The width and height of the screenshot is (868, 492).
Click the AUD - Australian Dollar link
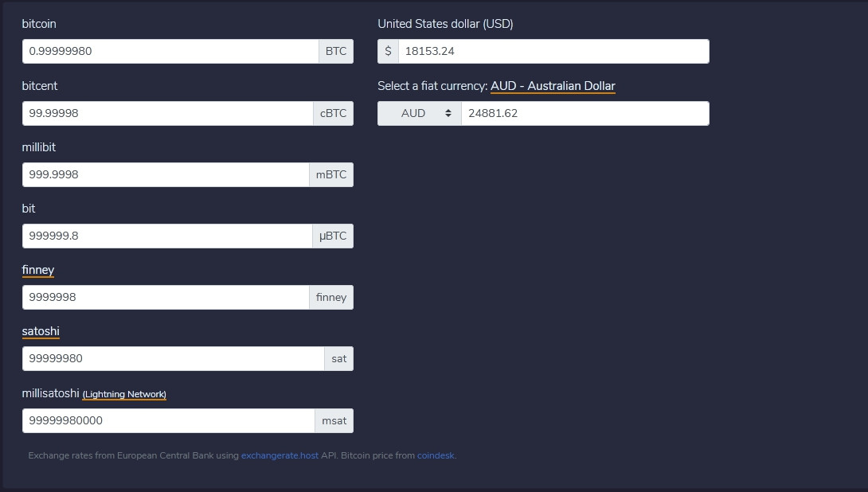553,86
